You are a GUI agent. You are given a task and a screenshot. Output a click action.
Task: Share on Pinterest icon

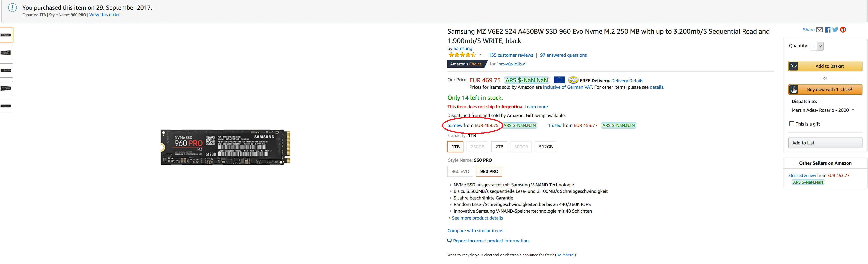(843, 30)
